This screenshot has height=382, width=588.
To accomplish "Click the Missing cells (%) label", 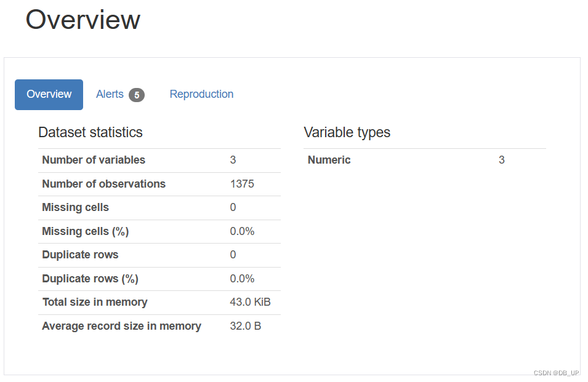I will (85, 231).
